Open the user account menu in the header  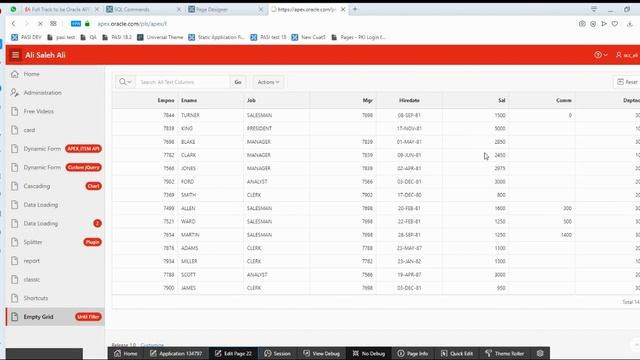coord(627,55)
